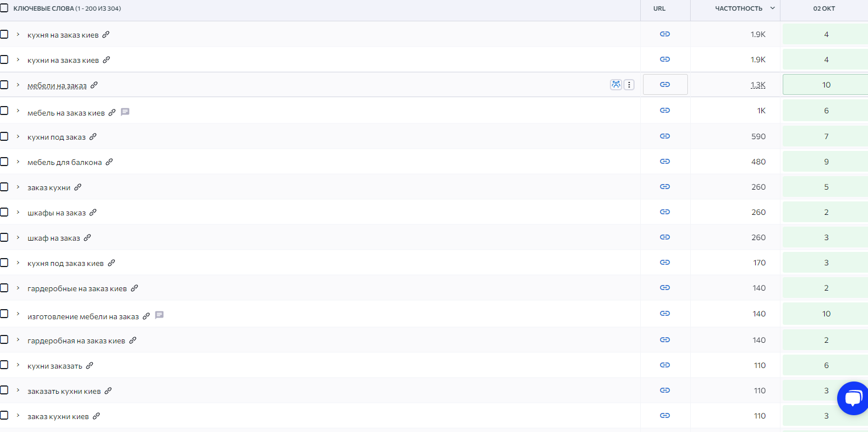Viewport: 868px width, 432px height.
Task: Click URL column link for мебель для балкона
Action: [x=665, y=162]
